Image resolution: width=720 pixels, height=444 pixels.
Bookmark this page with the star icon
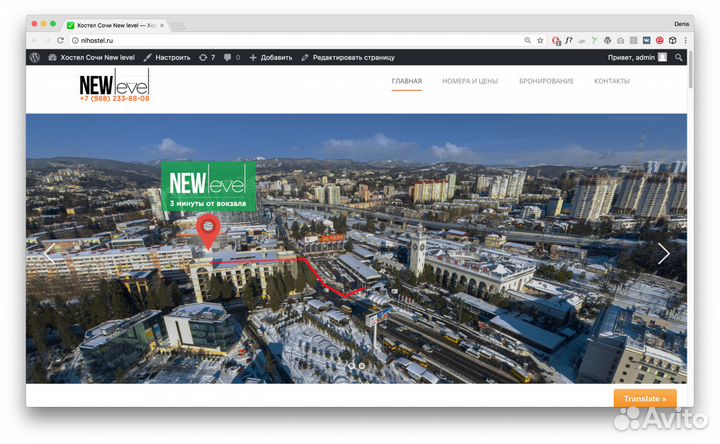[540, 40]
